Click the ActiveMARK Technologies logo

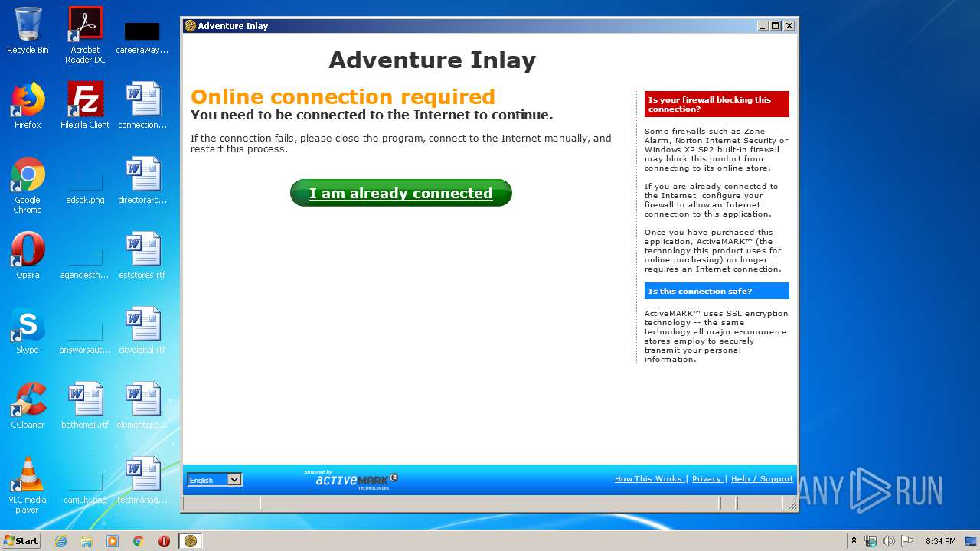351,480
